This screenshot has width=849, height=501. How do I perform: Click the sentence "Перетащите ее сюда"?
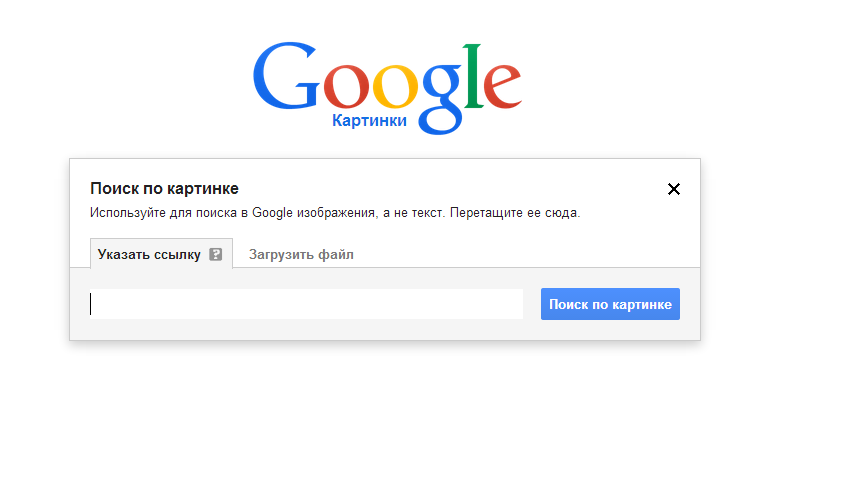(516, 213)
